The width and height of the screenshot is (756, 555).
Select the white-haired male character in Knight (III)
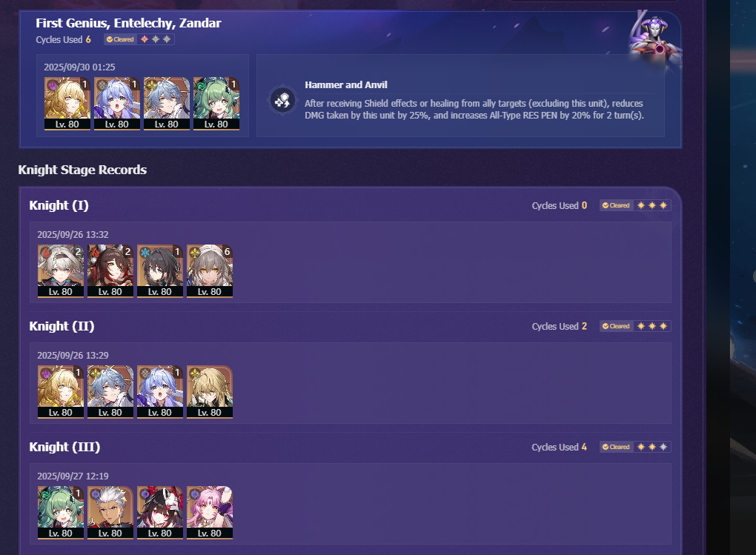pyautogui.click(x=110, y=513)
